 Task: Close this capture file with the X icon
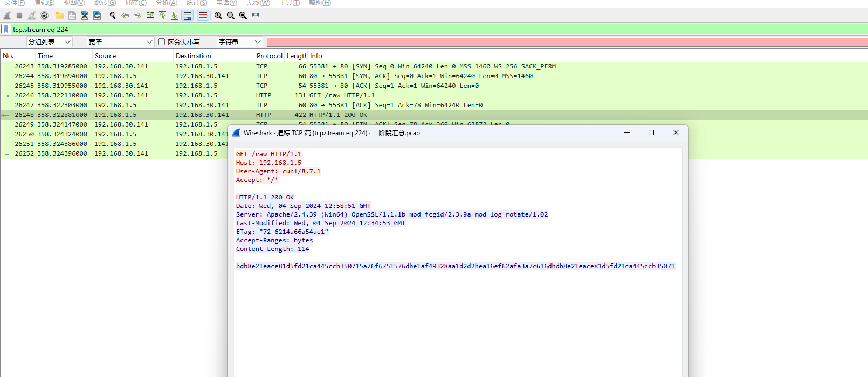click(x=85, y=16)
